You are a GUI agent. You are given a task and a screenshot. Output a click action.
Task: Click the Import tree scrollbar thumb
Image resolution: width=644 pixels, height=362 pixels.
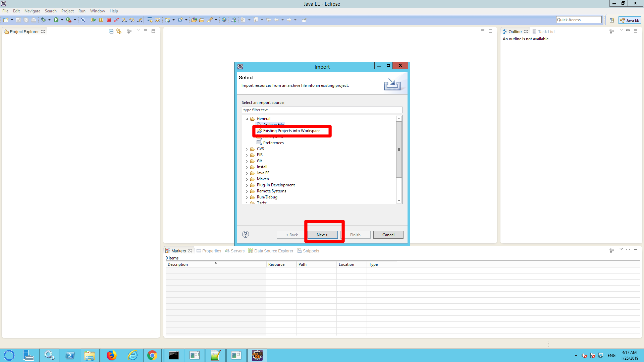(x=399, y=149)
